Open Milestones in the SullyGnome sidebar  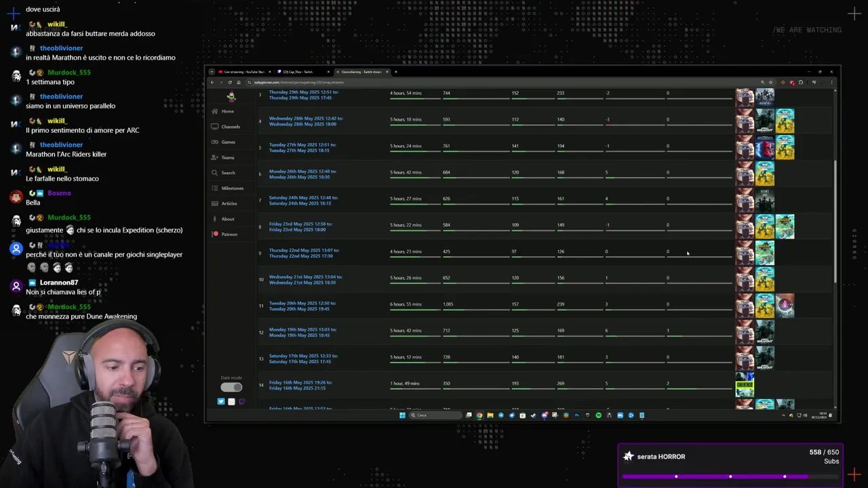point(227,188)
